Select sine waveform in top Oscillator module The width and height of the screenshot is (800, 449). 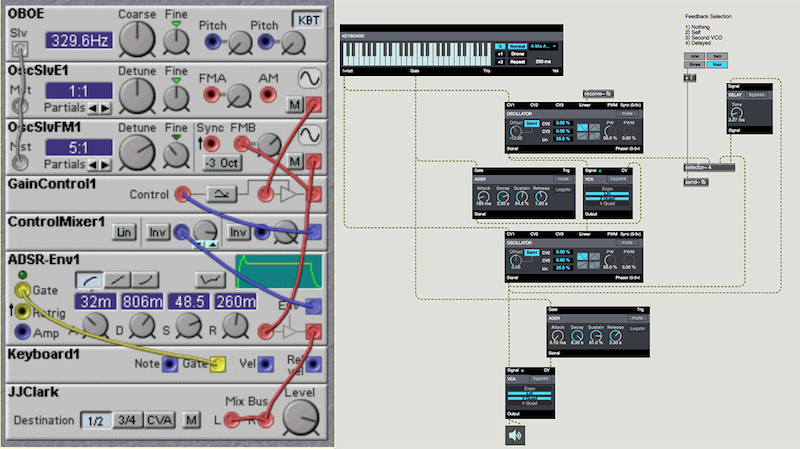pos(582,128)
